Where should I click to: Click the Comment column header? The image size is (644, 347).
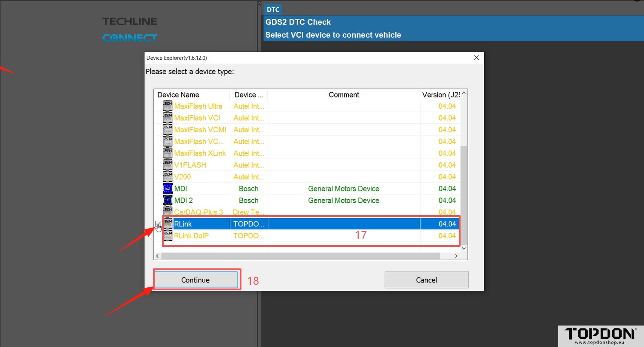coord(343,95)
